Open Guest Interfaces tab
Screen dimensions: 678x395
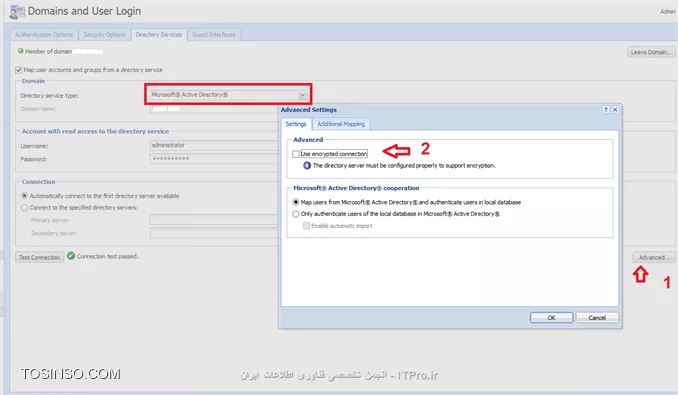click(214, 35)
